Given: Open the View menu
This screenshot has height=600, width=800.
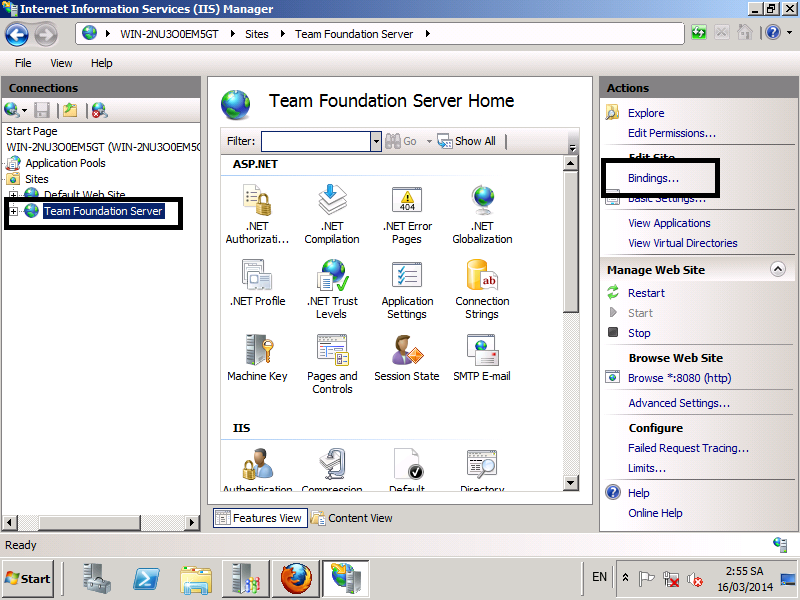Looking at the screenshot, I should coord(61,63).
